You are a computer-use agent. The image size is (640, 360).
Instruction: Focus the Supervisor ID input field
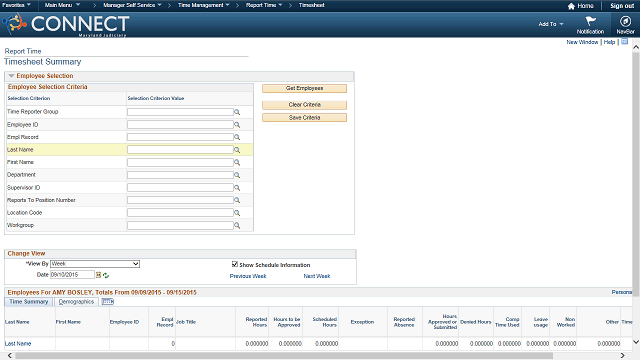tap(180, 188)
